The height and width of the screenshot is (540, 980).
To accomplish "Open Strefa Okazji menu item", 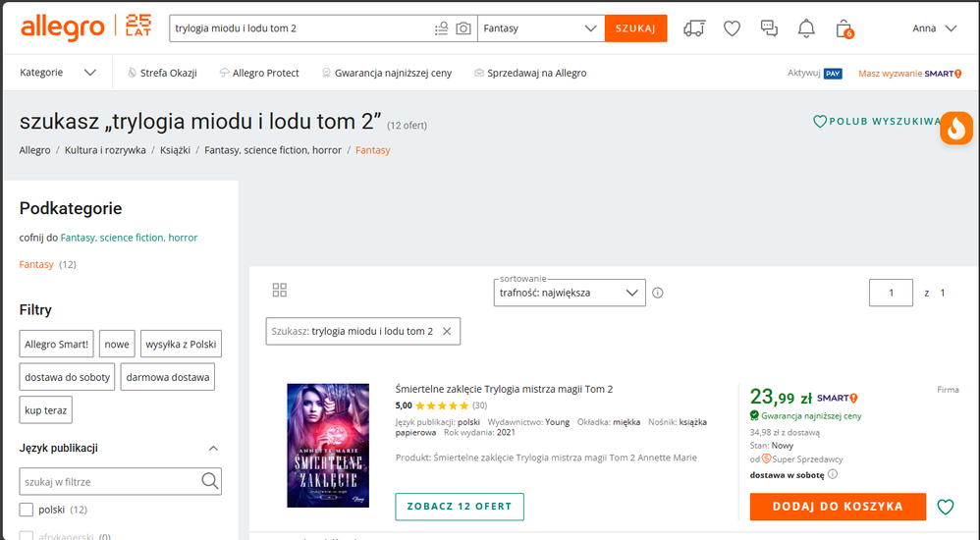I will 163,73.
